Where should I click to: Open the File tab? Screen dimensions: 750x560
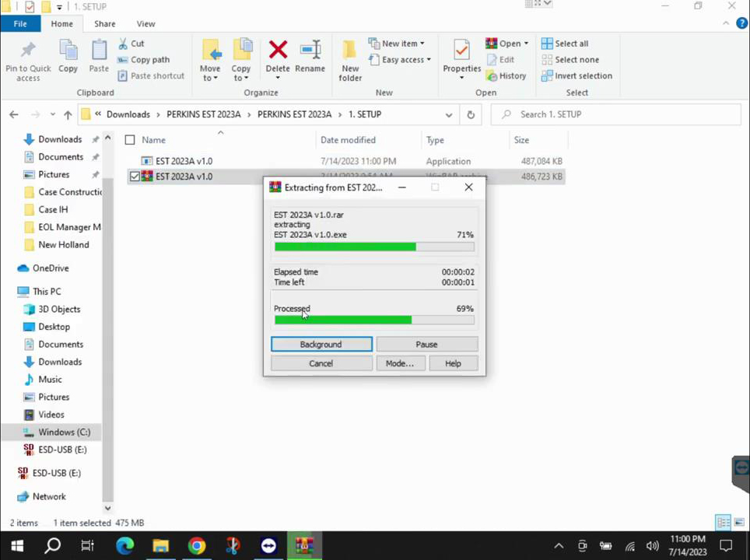pos(20,23)
